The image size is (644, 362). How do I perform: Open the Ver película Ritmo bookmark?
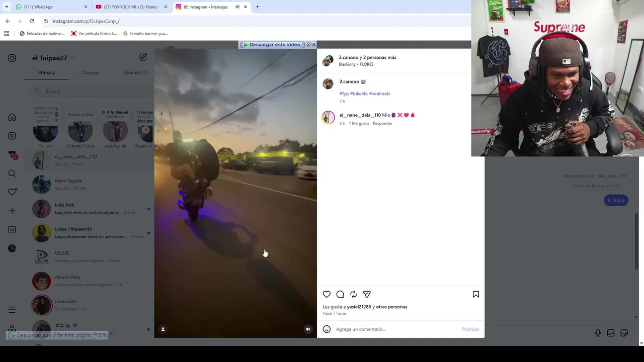94,34
